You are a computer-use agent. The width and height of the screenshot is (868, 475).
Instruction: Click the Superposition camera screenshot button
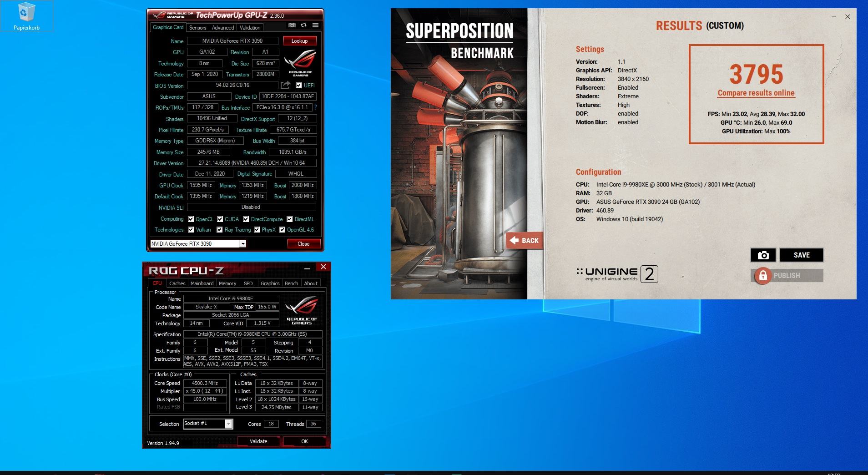(x=763, y=255)
